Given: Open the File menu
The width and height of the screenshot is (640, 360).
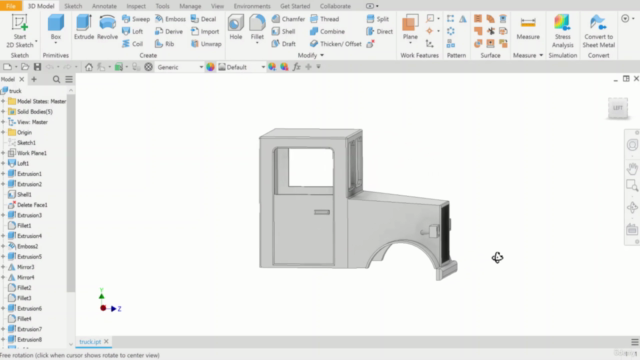Looking at the screenshot, I should tap(11, 6).
